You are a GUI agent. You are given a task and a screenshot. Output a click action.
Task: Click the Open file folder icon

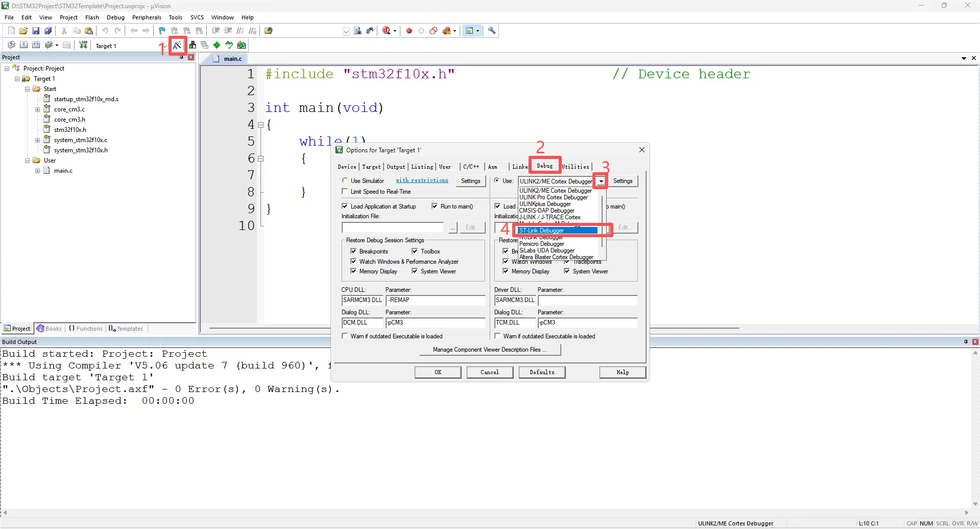coord(23,31)
